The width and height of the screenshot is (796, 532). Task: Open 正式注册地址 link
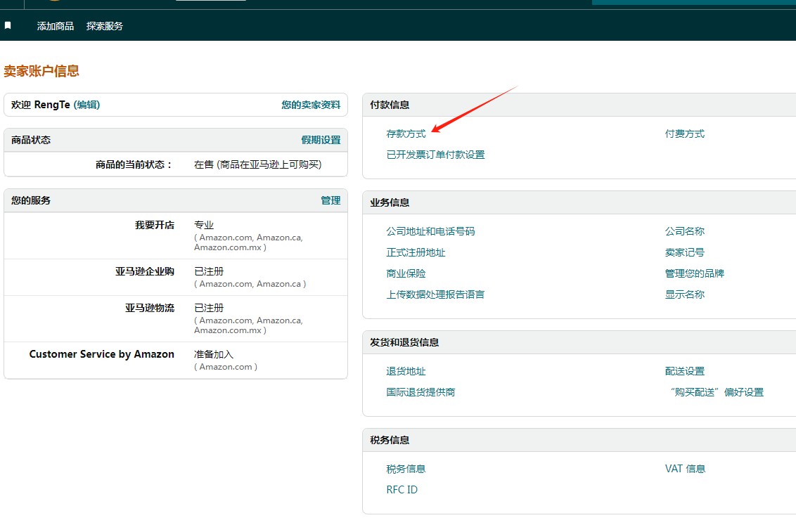tap(416, 252)
